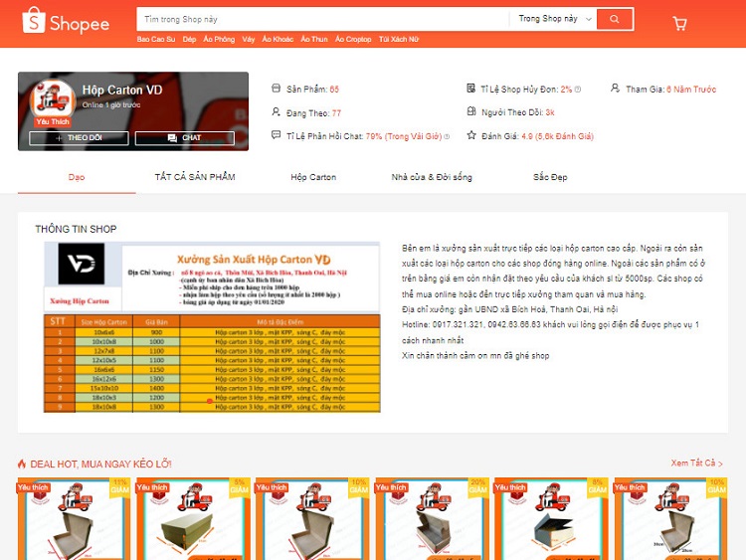
Task: Click the orange search magnifier button
Action: click(x=615, y=19)
